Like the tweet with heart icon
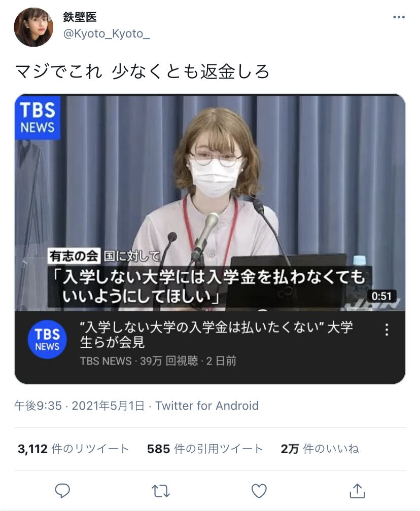This screenshot has height=511, width=420. 259,491
